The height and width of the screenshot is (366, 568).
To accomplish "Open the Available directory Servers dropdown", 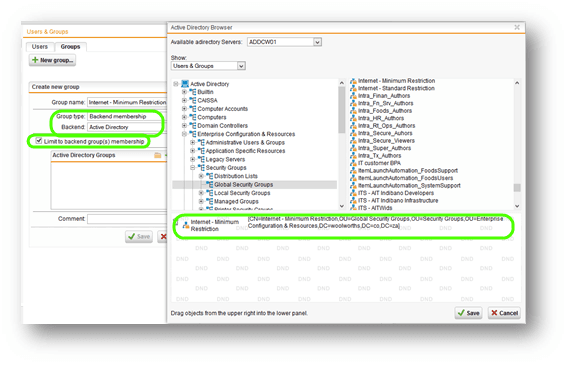I will pos(284,42).
